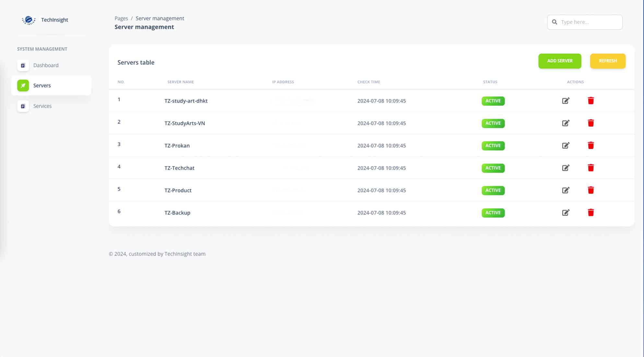Click the TechInsight logo icon

[29, 20]
